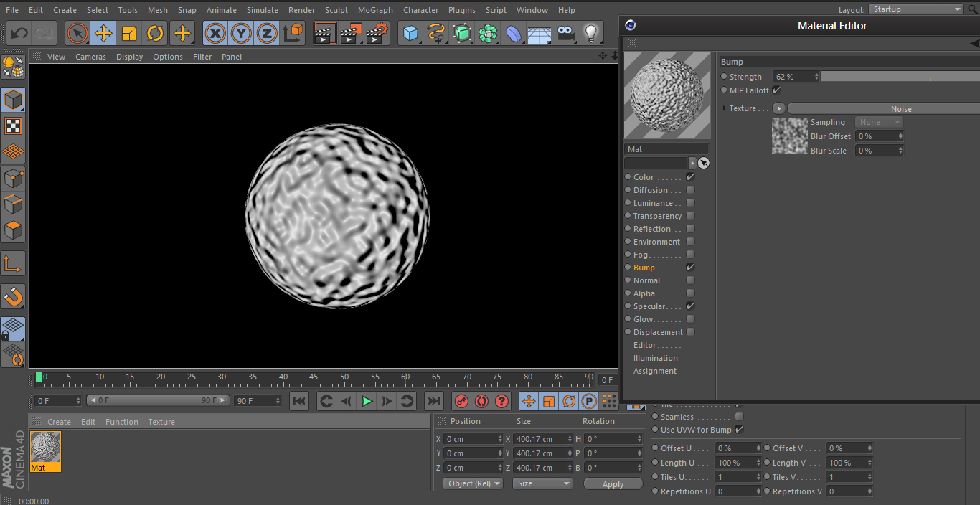
Task: Expand the Texture disclosure triangle
Action: click(725, 109)
